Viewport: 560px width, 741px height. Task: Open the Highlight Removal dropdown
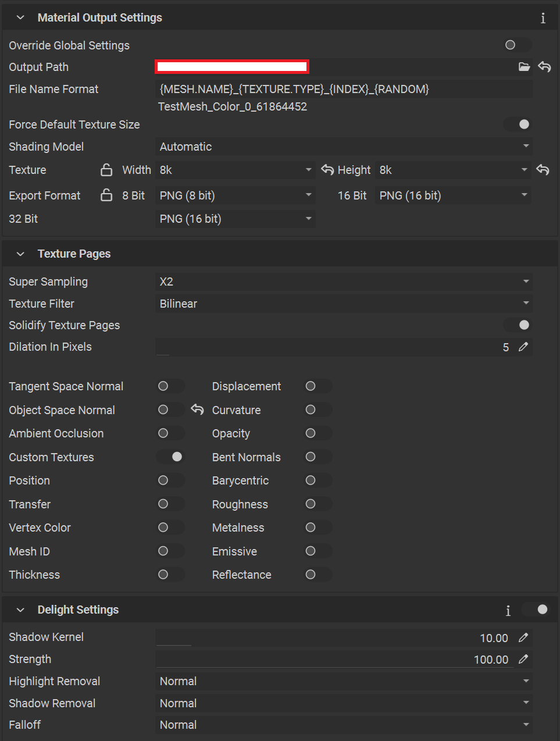[344, 681]
